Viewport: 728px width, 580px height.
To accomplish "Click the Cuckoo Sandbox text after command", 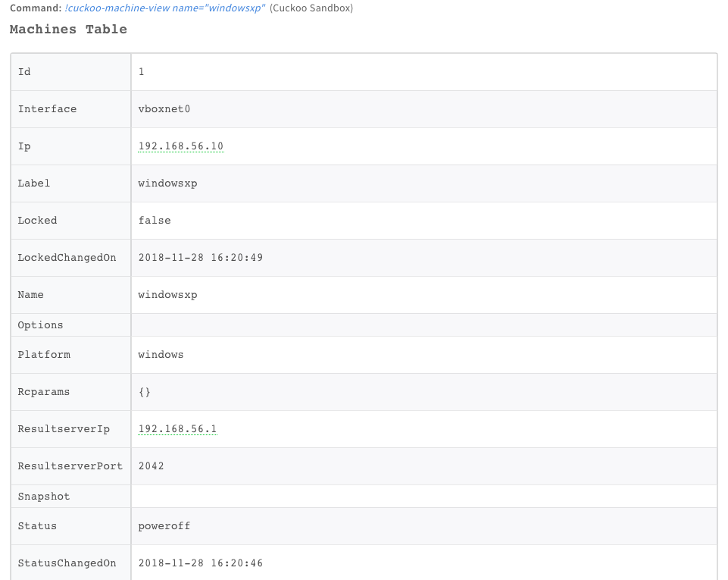I will click(311, 8).
